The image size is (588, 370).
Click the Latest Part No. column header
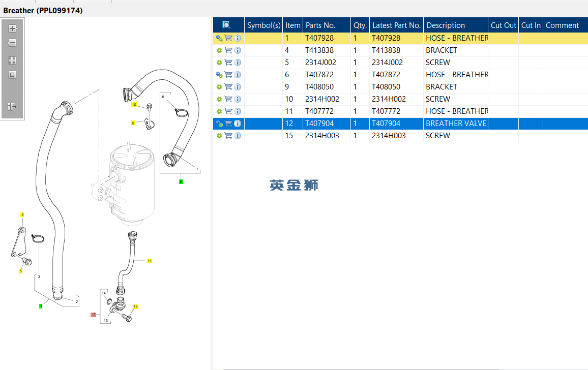click(x=396, y=25)
